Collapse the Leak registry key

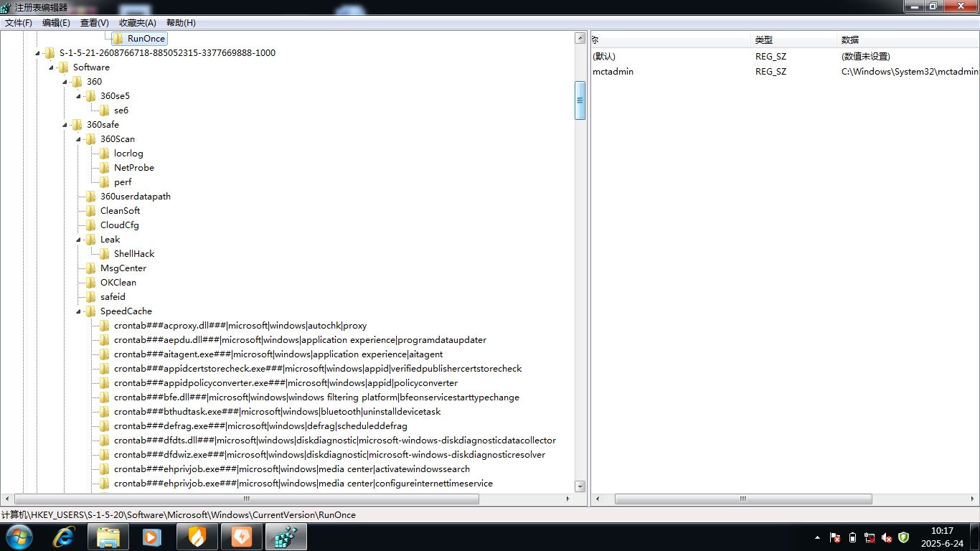click(x=80, y=240)
